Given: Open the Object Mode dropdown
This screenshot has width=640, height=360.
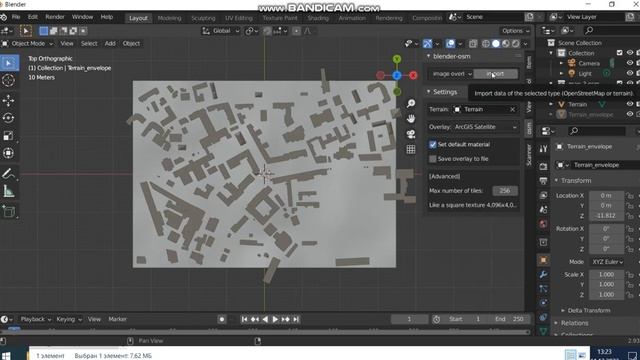Looking at the screenshot, I should [x=28, y=44].
